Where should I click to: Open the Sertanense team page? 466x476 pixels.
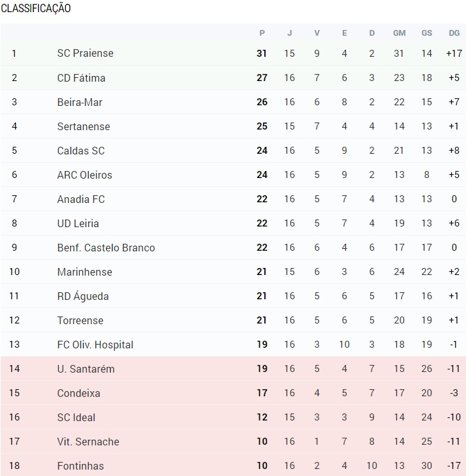83,126
